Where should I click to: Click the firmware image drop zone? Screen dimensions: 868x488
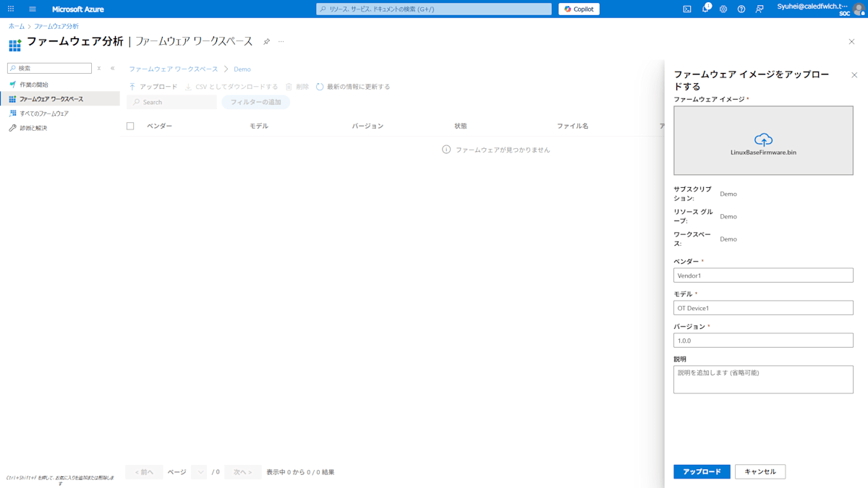tap(763, 140)
